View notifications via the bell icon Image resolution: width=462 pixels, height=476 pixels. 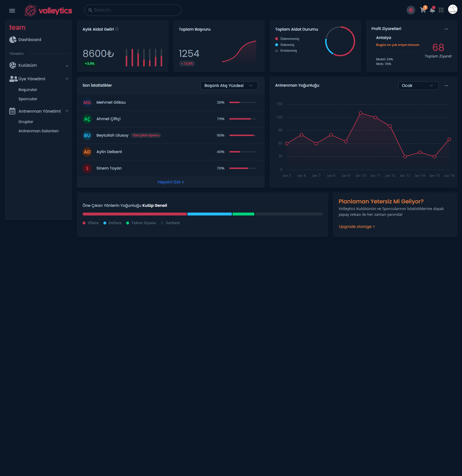[432, 10]
